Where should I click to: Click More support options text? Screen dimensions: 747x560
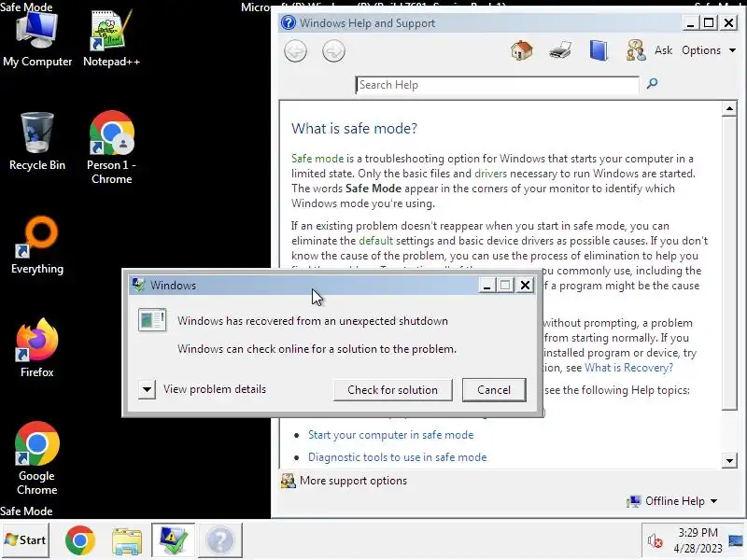tap(354, 481)
